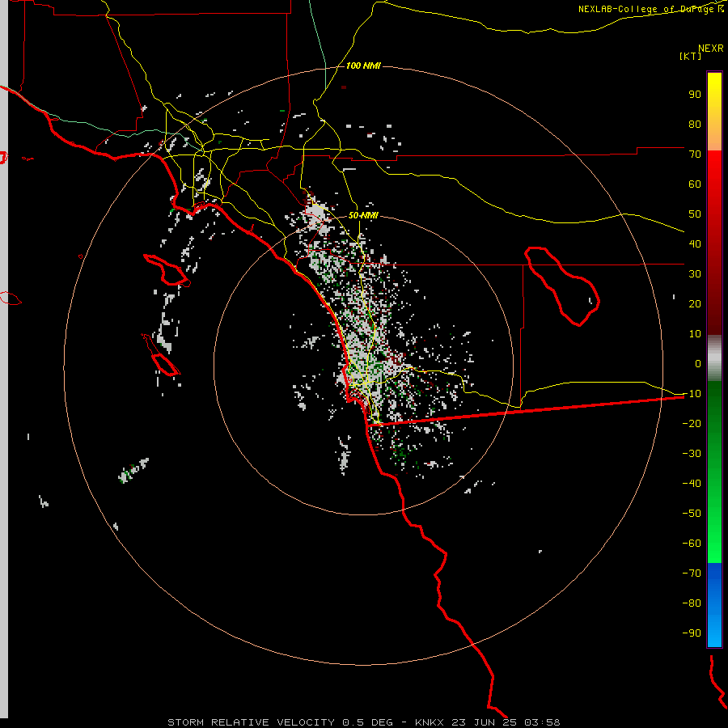
Task: Click the -40 value on the velocity scale
Action: (692, 484)
